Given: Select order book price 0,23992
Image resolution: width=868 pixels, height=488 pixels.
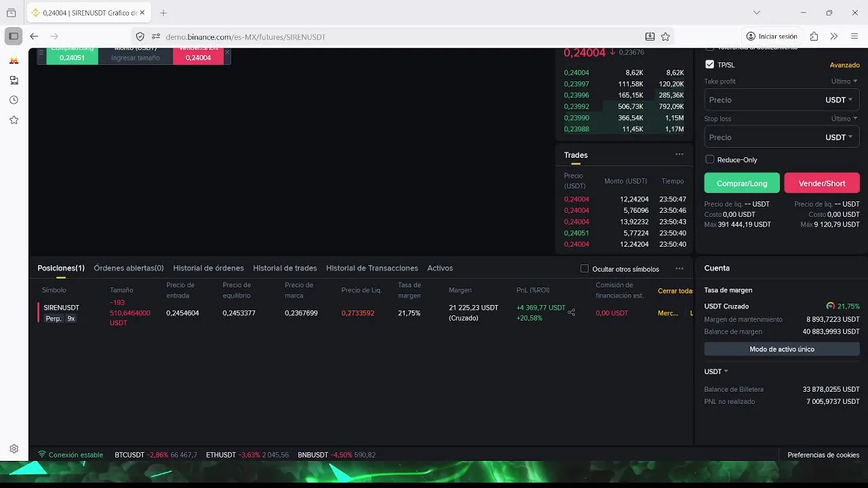Looking at the screenshot, I should pos(576,106).
